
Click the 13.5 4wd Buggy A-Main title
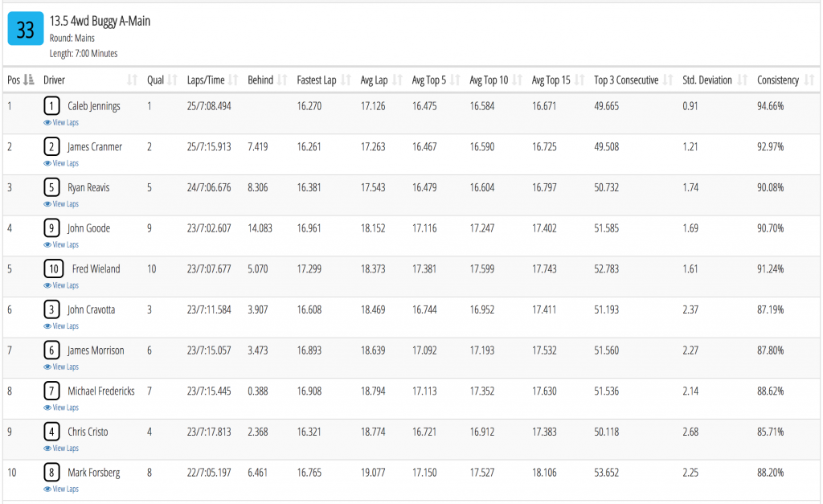[x=100, y=21]
